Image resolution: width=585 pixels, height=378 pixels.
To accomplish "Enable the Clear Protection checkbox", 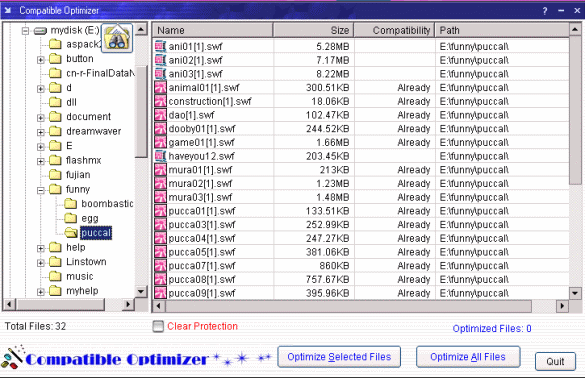I will tap(158, 326).
